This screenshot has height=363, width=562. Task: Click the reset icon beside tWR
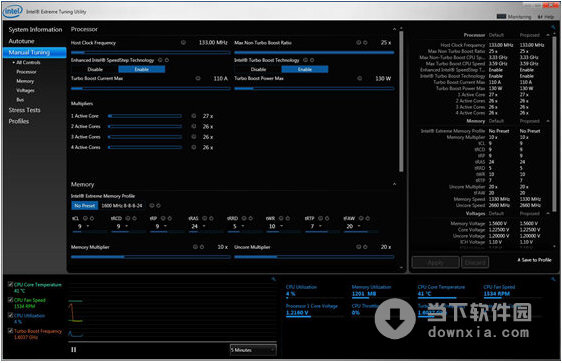(288, 218)
